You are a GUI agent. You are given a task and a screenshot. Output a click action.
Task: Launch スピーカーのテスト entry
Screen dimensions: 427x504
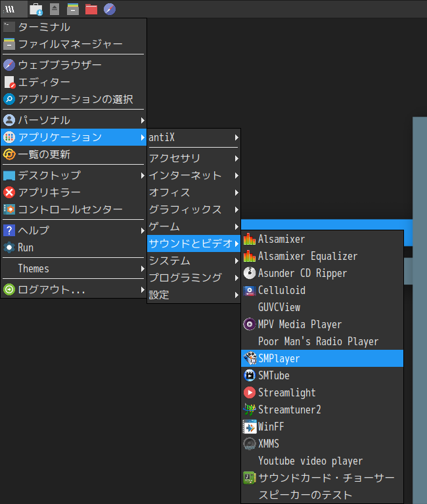click(322, 495)
